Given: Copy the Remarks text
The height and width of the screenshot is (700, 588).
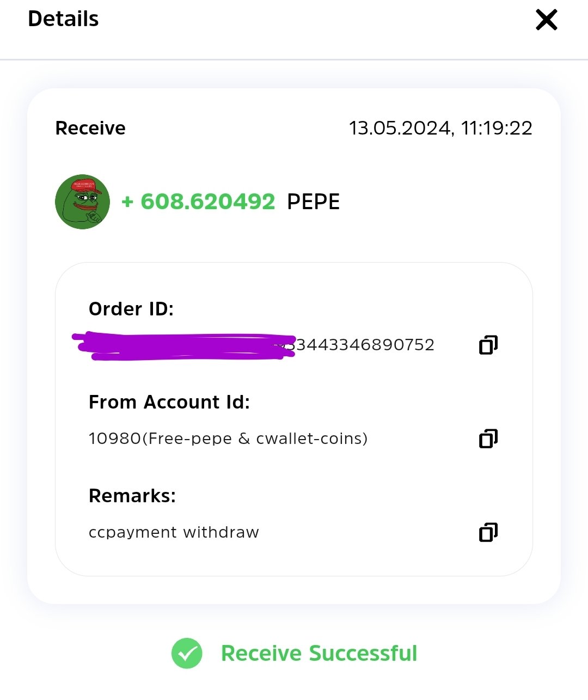Looking at the screenshot, I should click(488, 532).
